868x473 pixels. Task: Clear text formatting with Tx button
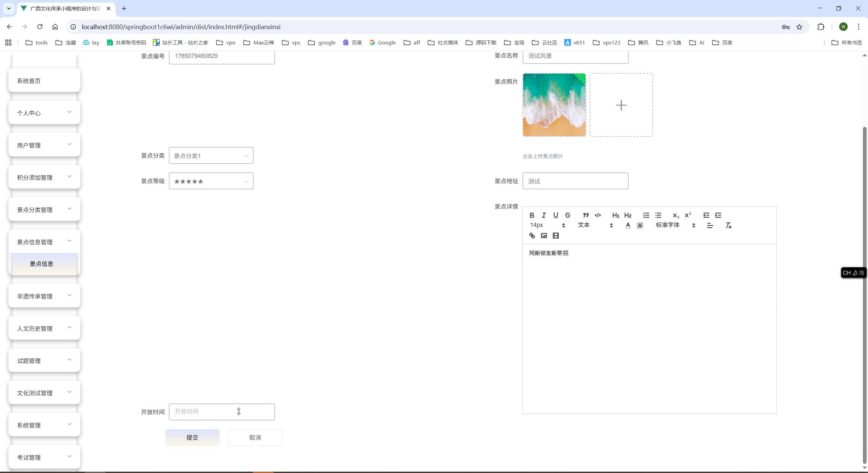click(x=728, y=225)
